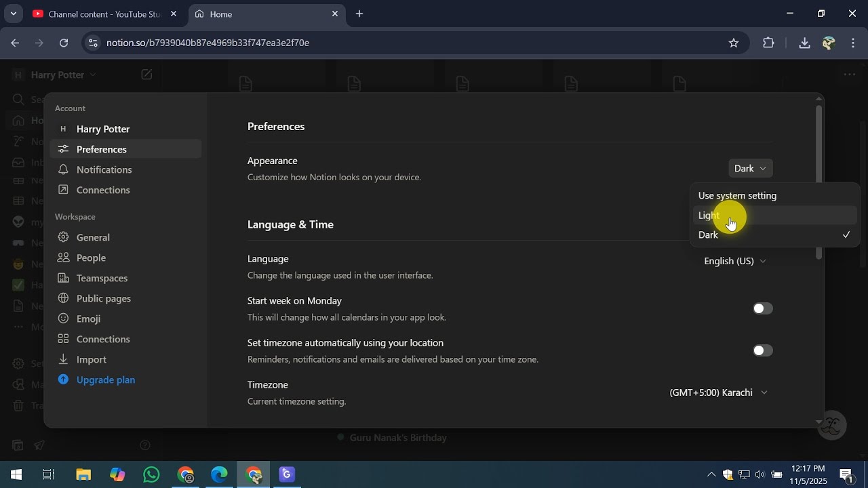The width and height of the screenshot is (868, 488).
Task: Open Preferences in settings sidebar
Action: (125, 149)
